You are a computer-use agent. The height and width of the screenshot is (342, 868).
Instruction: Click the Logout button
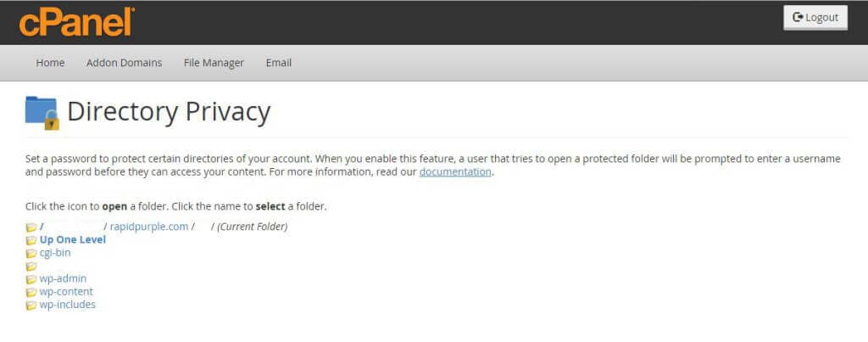(815, 17)
